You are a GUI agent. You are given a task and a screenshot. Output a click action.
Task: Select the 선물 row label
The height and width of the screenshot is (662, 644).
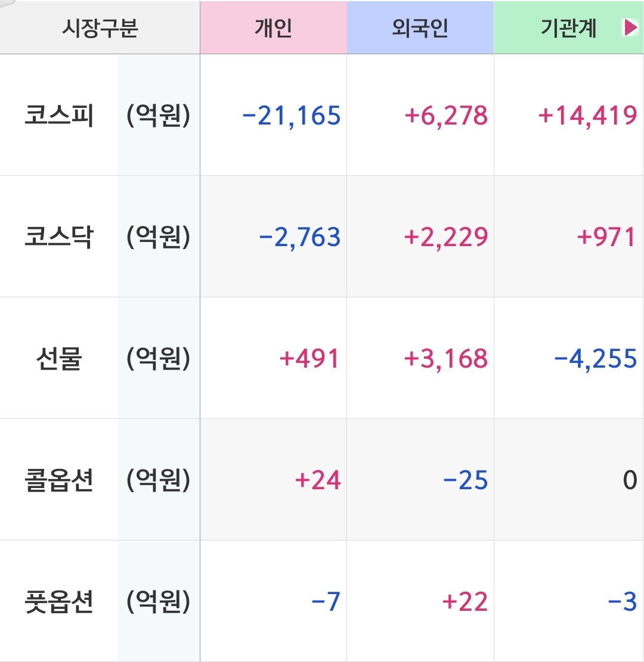point(59,359)
